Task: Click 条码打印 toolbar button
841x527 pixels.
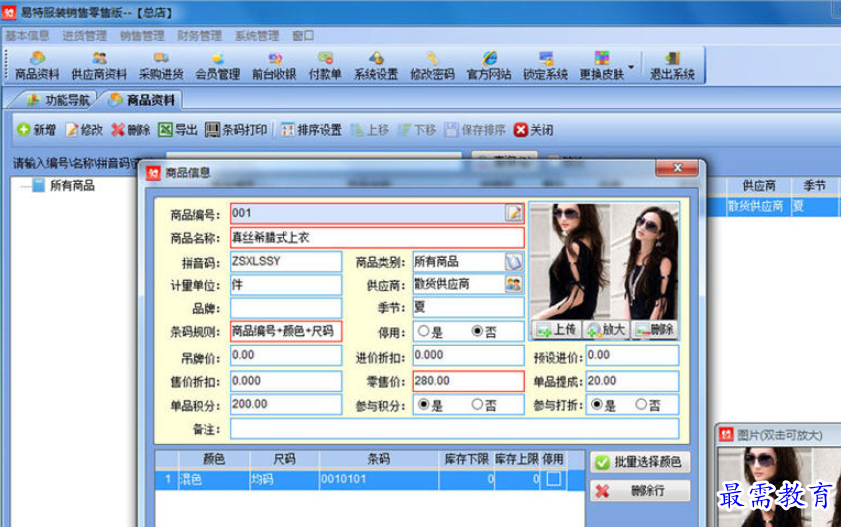Action: 236,130
